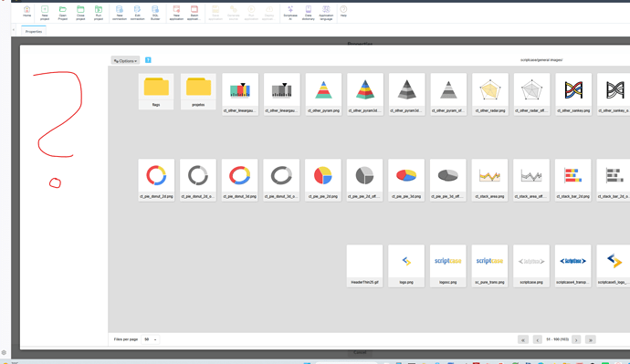This screenshot has width=630, height=364.
Task: Select the gray scriptcase.png logo thumbnail
Action: (531, 266)
